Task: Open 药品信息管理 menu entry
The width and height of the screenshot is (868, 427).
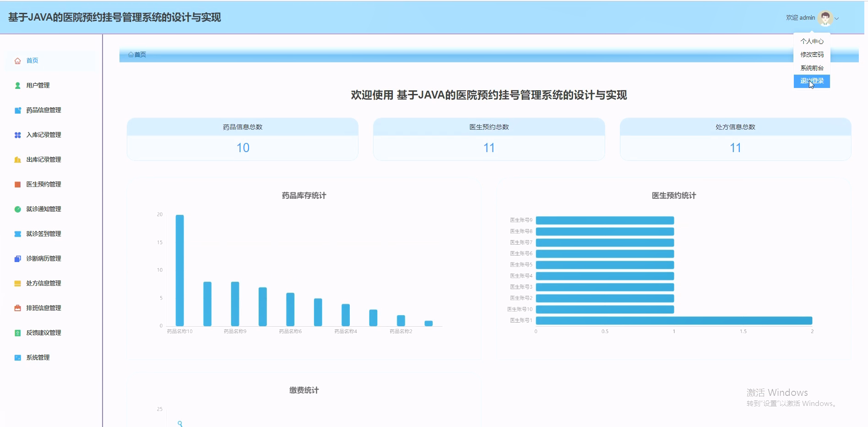Action: pos(50,110)
